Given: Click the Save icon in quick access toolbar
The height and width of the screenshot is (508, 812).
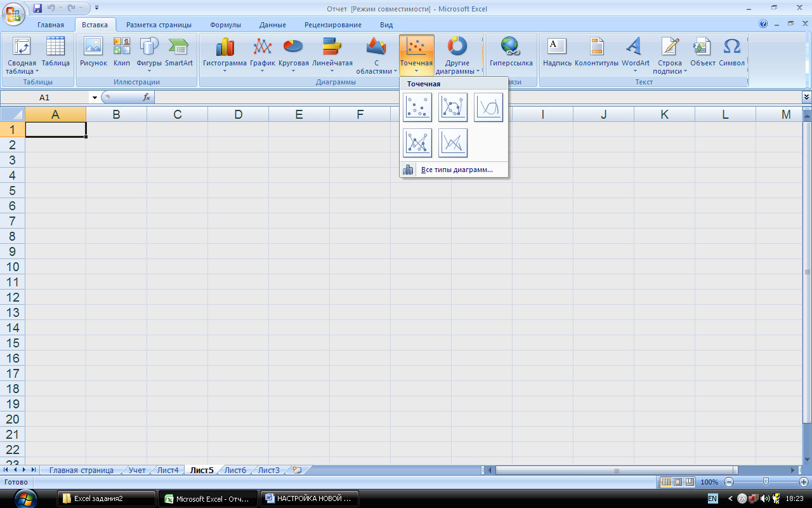Looking at the screenshot, I should coord(37,9).
